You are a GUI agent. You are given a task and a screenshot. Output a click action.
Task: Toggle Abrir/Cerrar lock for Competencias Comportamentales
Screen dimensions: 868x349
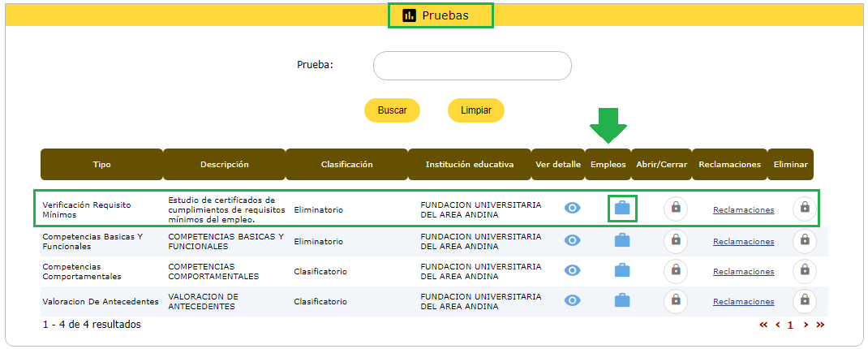[x=675, y=270]
